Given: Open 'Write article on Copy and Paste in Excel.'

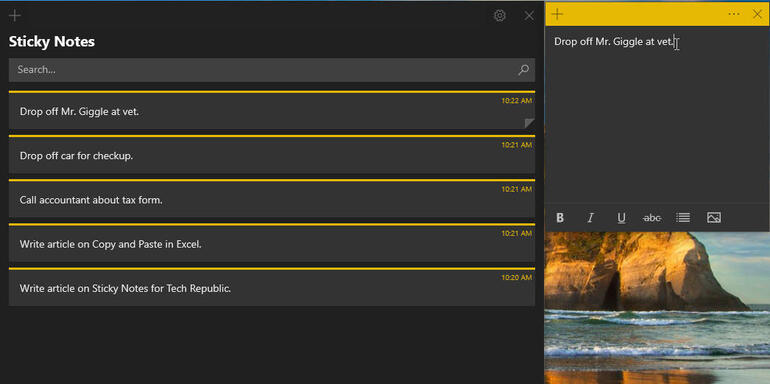Looking at the screenshot, I should point(272,243).
